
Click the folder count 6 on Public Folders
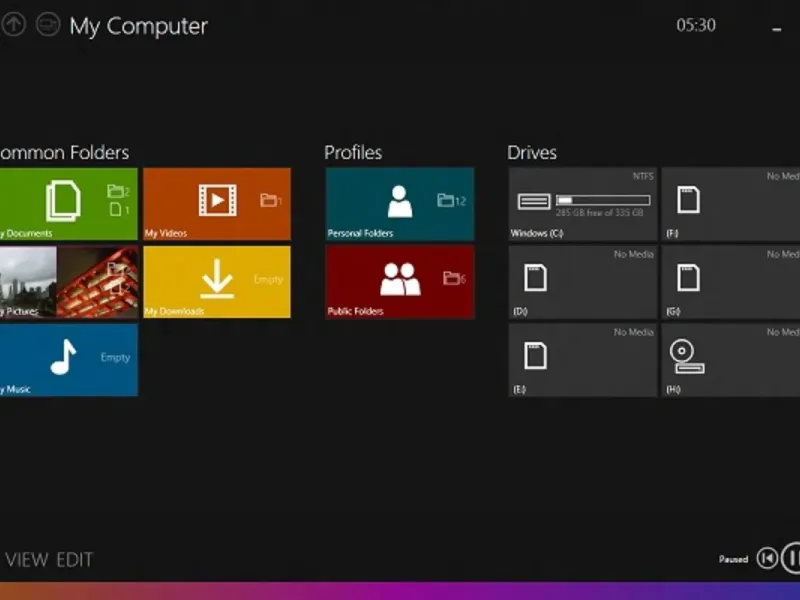(454, 279)
